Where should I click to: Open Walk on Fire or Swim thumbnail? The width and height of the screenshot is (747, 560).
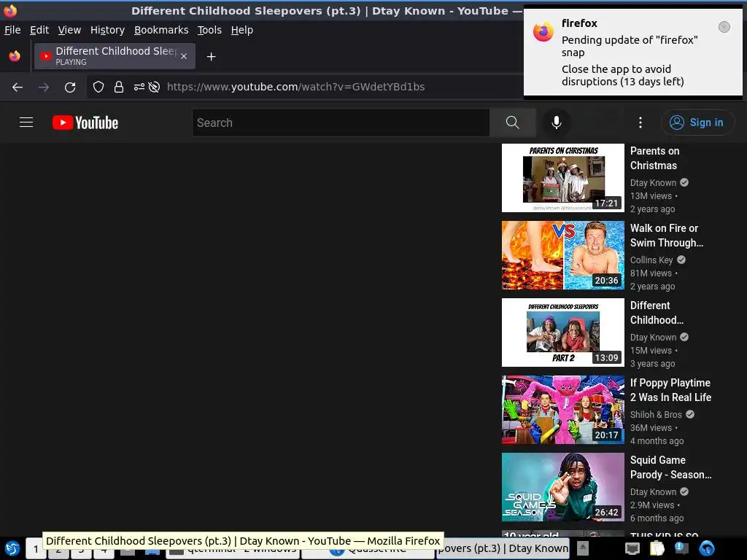tap(562, 254)
